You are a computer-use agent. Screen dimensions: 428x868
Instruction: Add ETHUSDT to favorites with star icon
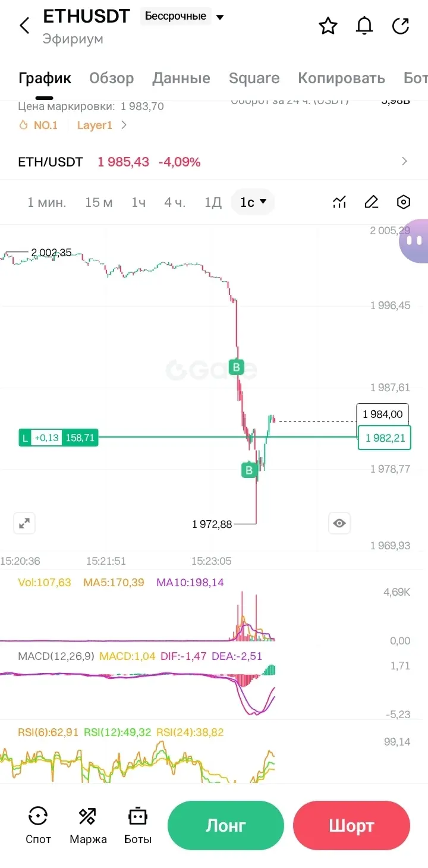tap(328, 26)
